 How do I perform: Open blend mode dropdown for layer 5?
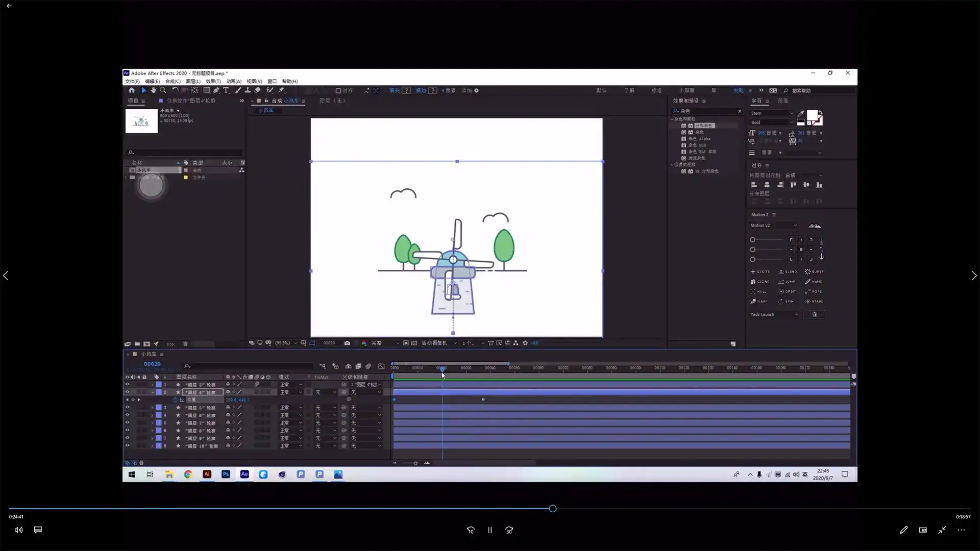[290, 423]
